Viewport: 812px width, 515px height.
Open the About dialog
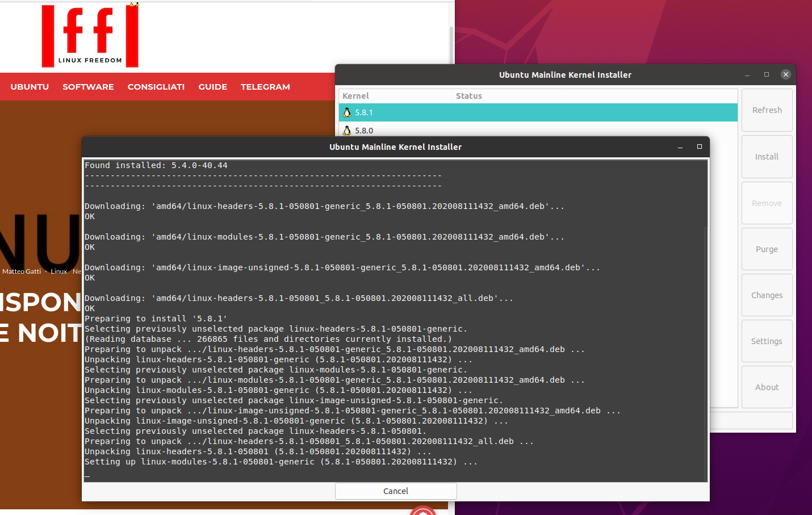pyautogui.click(x=767, y=387)
